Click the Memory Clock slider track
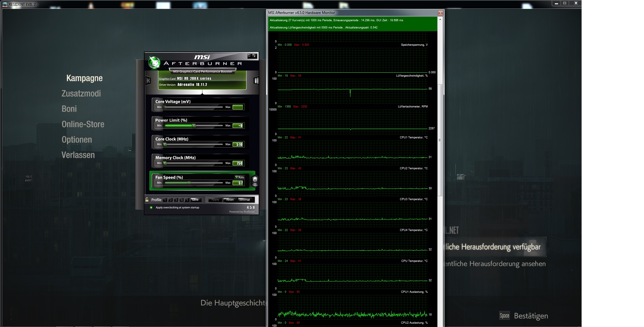Image resolution: width=644 pixels, height=327 pixels. pos(194,163)
